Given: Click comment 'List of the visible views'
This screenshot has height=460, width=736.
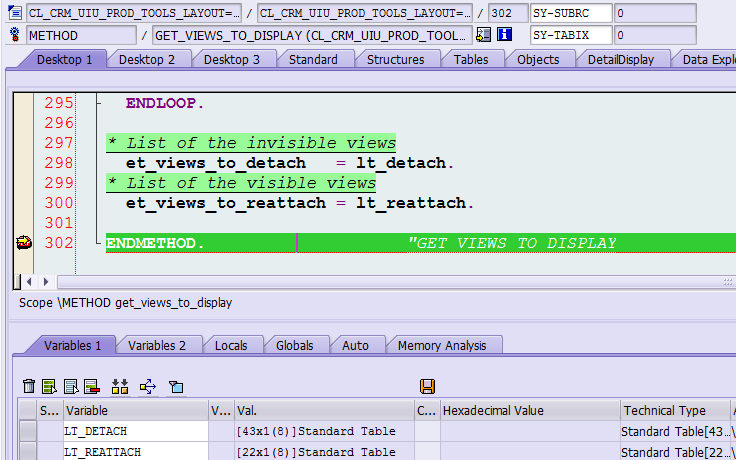Looking at the screenshot, I should (241, 183).
